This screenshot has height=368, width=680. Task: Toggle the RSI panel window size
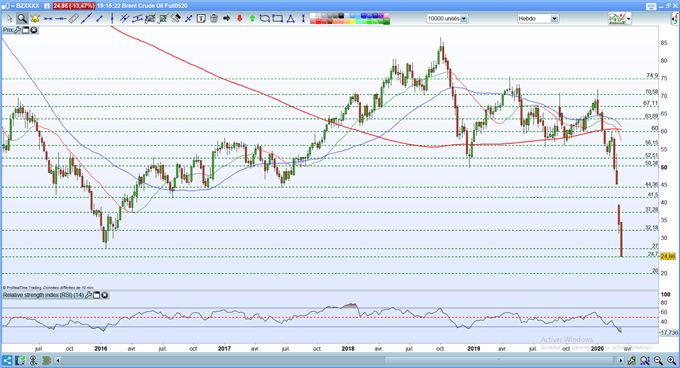click(x=97, y=295)
